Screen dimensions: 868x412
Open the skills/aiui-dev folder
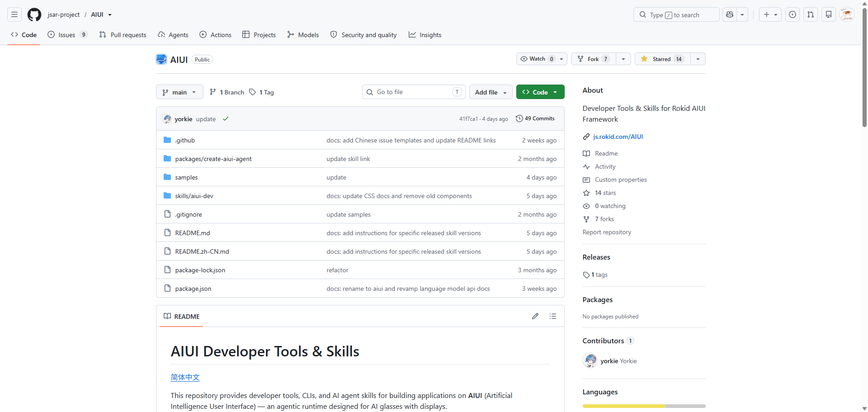pos(194,196)
